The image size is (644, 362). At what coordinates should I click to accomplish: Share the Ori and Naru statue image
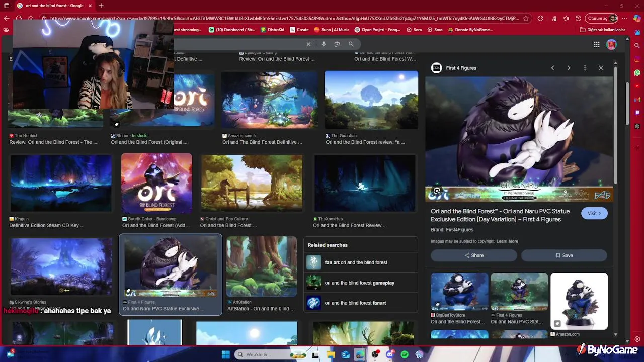point(473,255)
